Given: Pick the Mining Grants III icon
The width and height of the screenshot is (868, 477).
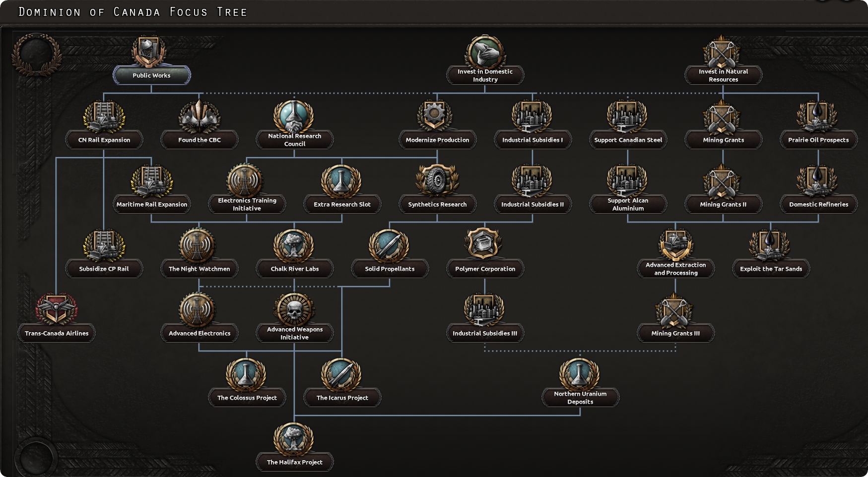Looking at the screenshot, I should tap(674, 310).
